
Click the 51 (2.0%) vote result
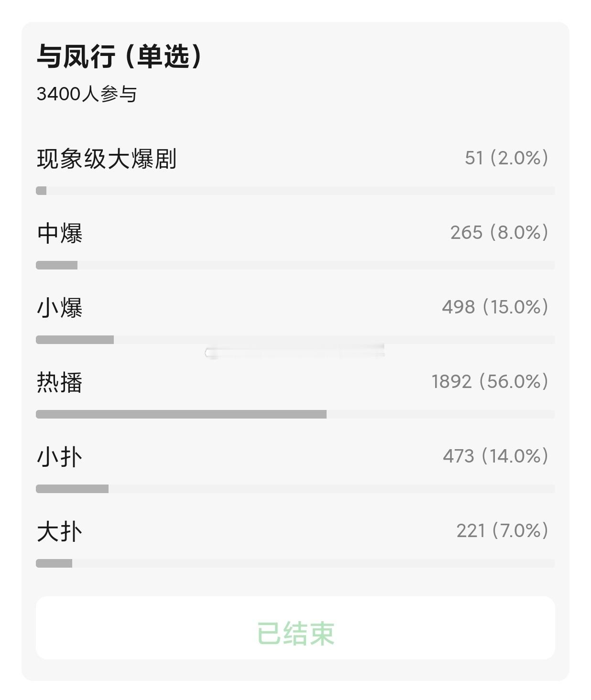(506, 158)
